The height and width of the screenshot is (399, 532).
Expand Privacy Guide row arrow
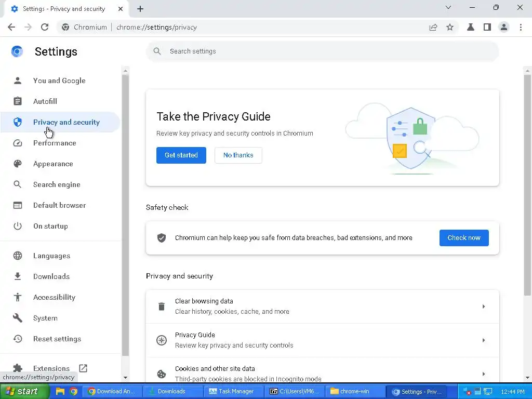coord(484,340)
